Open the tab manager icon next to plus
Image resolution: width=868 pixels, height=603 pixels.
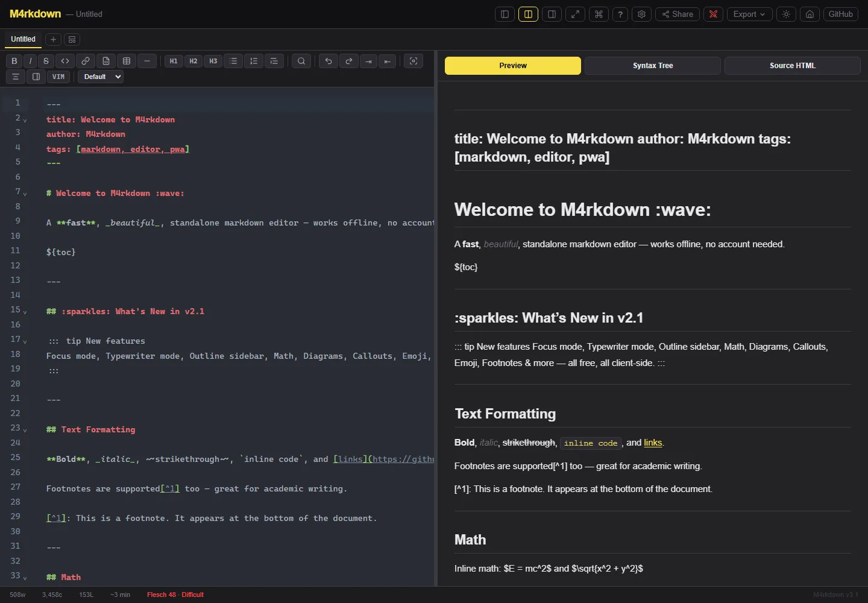point(72,39)
